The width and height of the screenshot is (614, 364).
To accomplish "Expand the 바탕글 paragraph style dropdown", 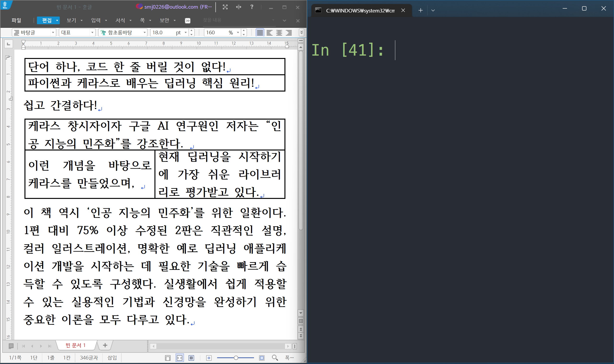I will pyautogui.click(x=53, y=33).
